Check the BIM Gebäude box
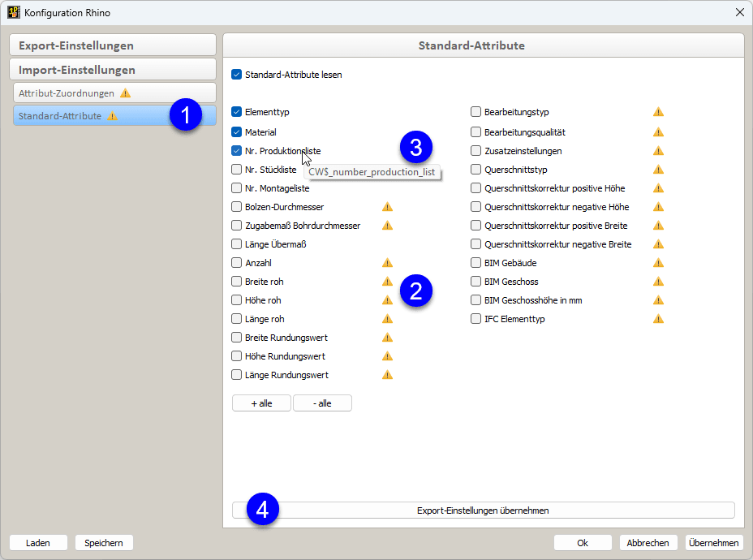This screenshot has width=753, height=560. coord(476,263)
